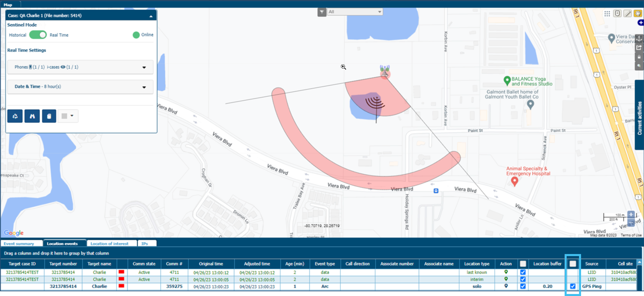Open the gray color swatch dropdown
The image size is (644, 296).
point(68,116)
